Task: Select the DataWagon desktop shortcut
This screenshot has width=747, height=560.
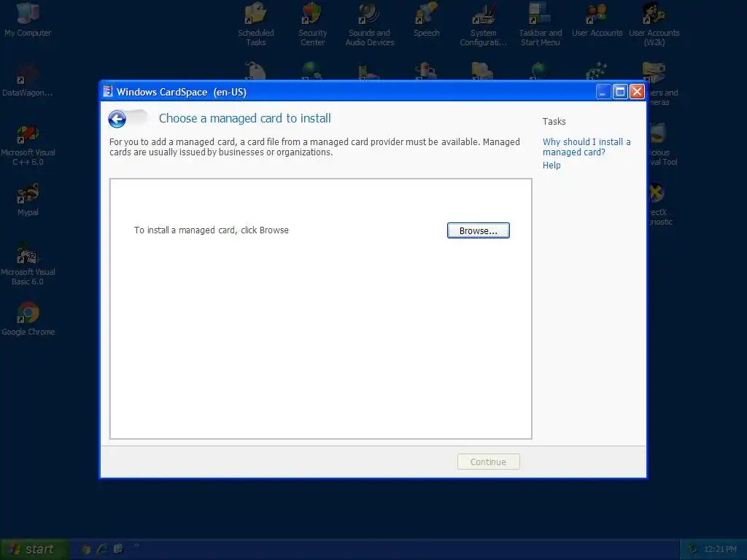Action: (28, 79)
